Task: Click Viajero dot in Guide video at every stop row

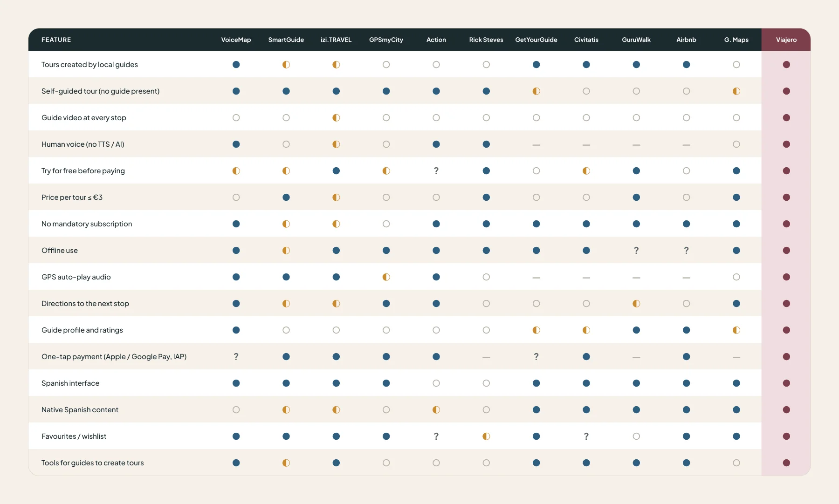Action: [786, 118]
